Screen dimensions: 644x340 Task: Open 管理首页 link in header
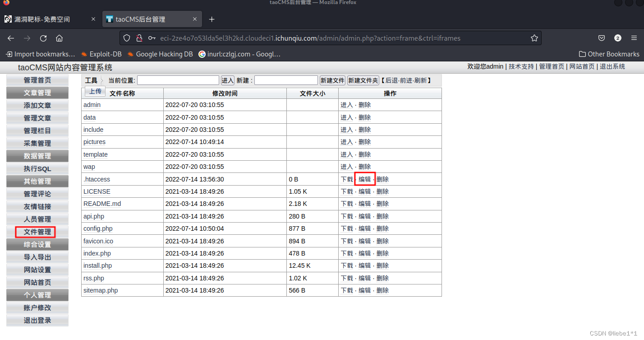click(552, 66)
